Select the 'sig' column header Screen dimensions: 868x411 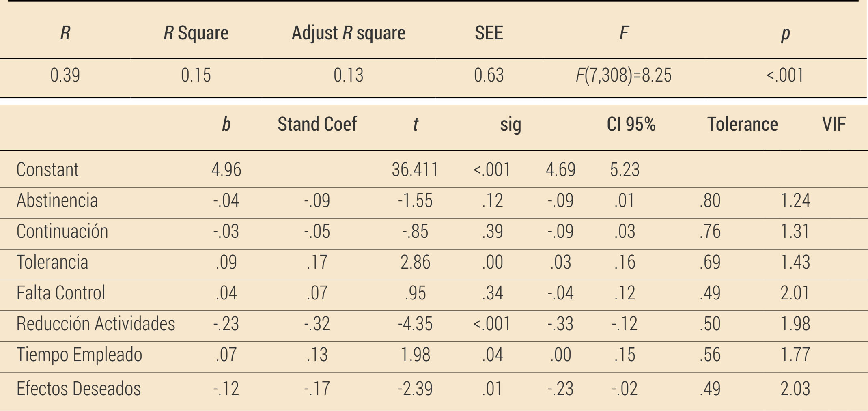(510, 124)
